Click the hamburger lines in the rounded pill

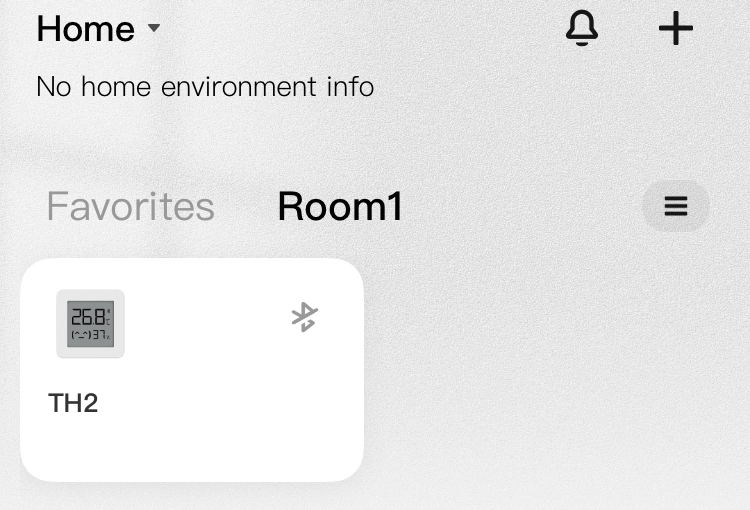(x=676, y=206)
